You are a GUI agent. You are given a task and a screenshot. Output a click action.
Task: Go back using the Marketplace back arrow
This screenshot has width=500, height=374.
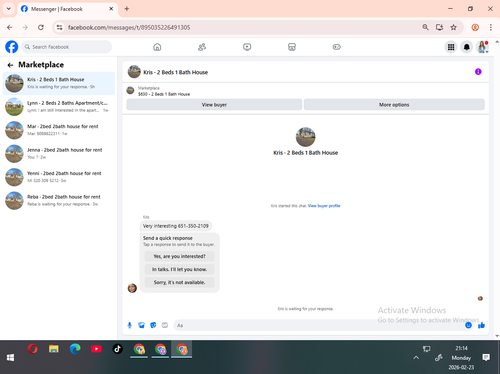point(10,65)
